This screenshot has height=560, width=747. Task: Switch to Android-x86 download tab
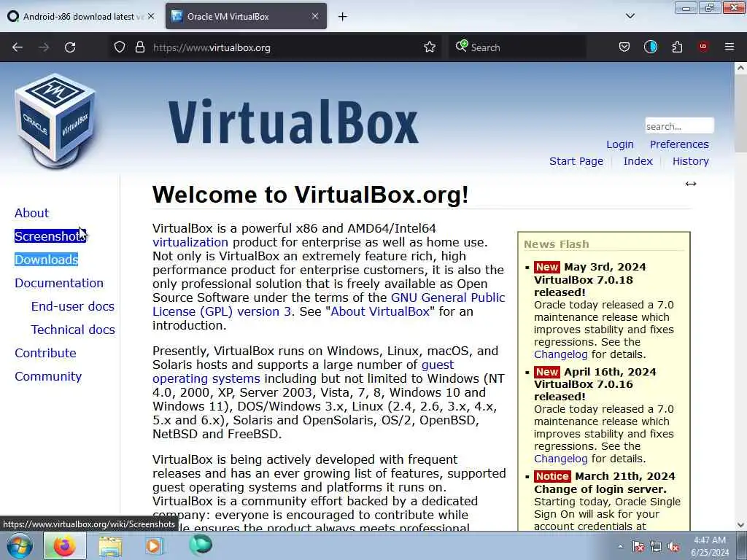point(81,16)
